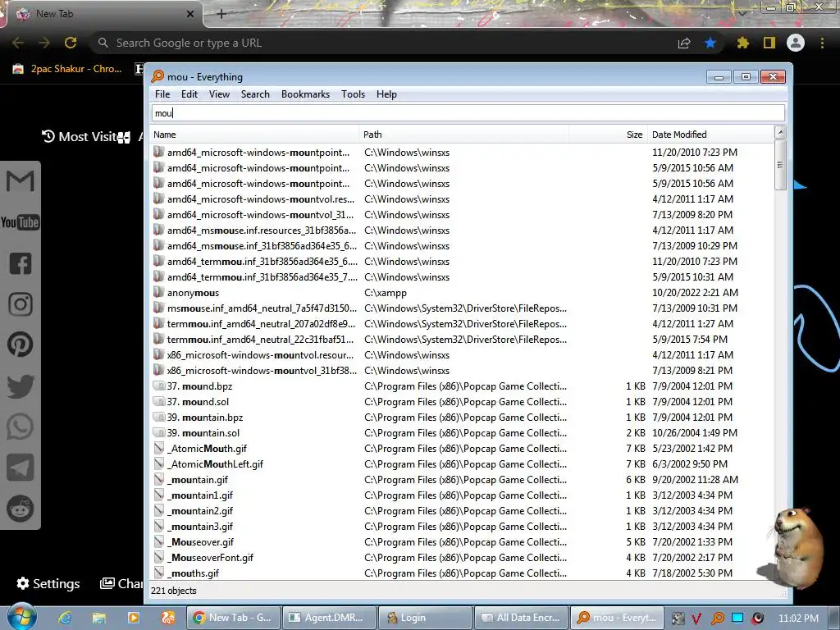This screenshot has height=630, width=840.
Task: Open a new Chrome tab with plus button
Action: 221,14
